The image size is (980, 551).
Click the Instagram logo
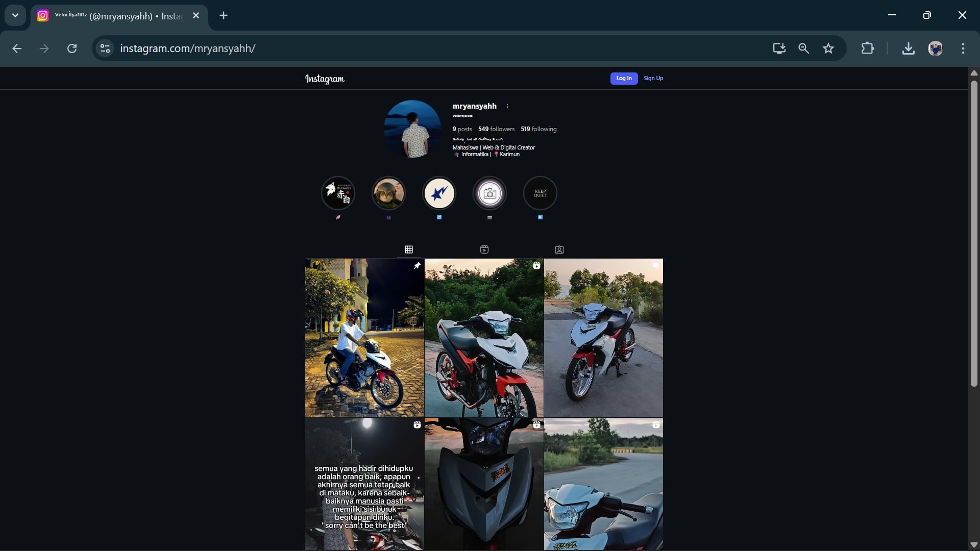[x=325, y=79]
